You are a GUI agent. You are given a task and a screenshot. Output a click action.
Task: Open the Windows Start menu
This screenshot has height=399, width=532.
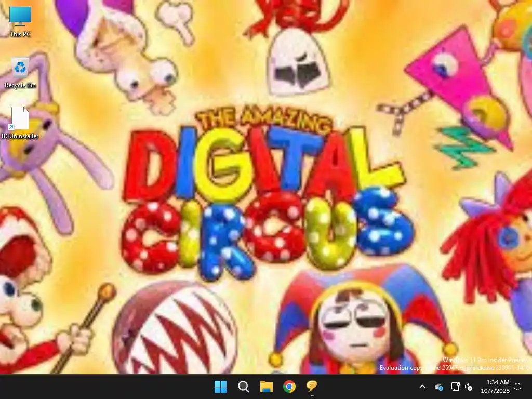point(220,387)
